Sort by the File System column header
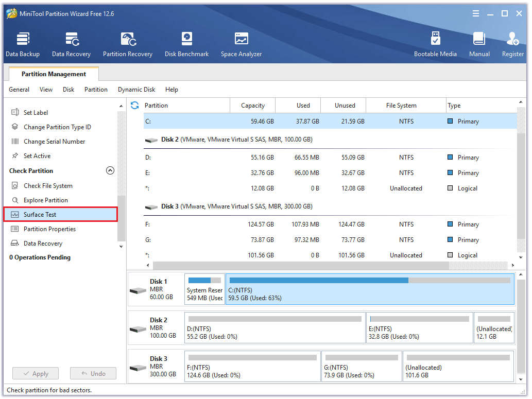532x399 pixels. [406, 106]
